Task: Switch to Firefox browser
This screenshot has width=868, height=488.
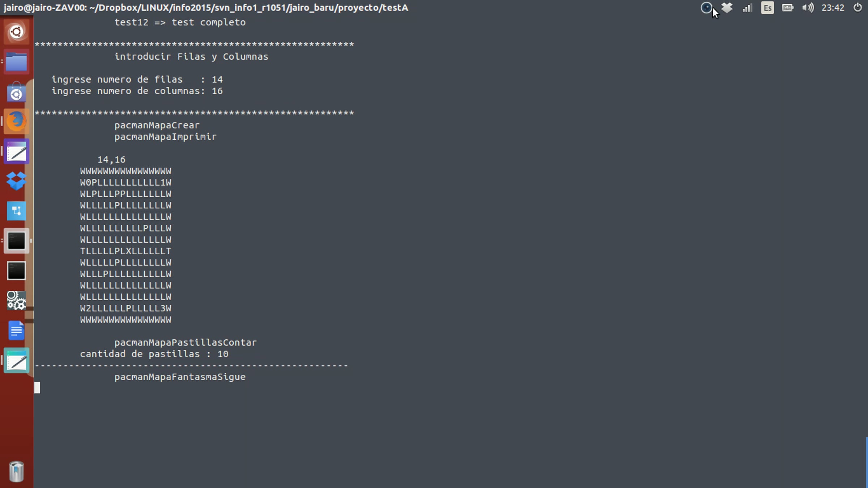Action: point(16,121)
